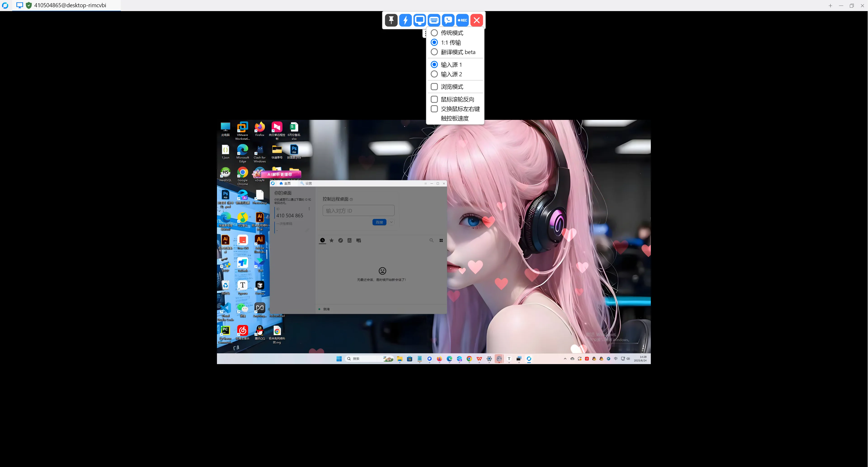The image size is (868, 467).
Task: Click the Google Chrome desktop shortcut
Action: [x=243, y=176]
